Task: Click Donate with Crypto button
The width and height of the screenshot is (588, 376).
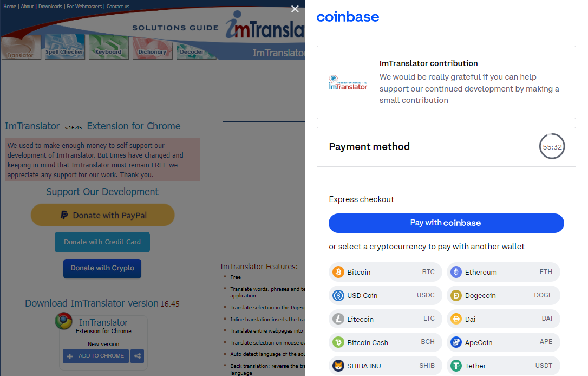Action: [102, 268]
